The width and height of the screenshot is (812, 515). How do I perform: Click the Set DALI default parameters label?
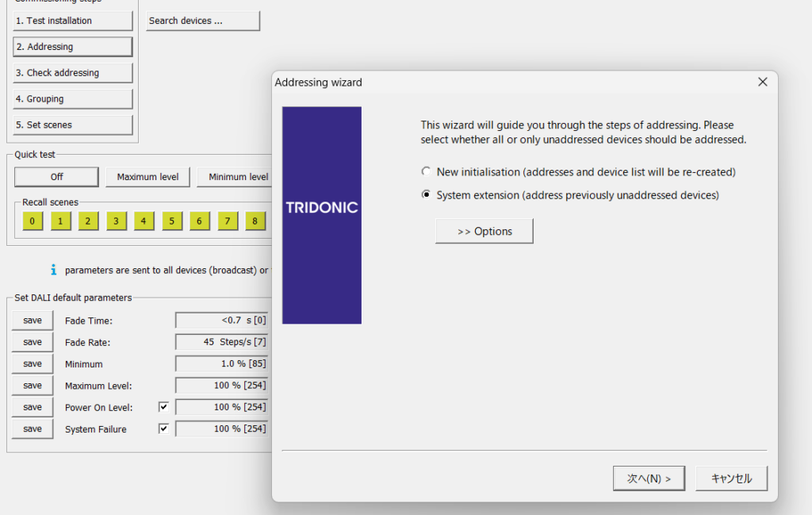[x=73, y=298]
